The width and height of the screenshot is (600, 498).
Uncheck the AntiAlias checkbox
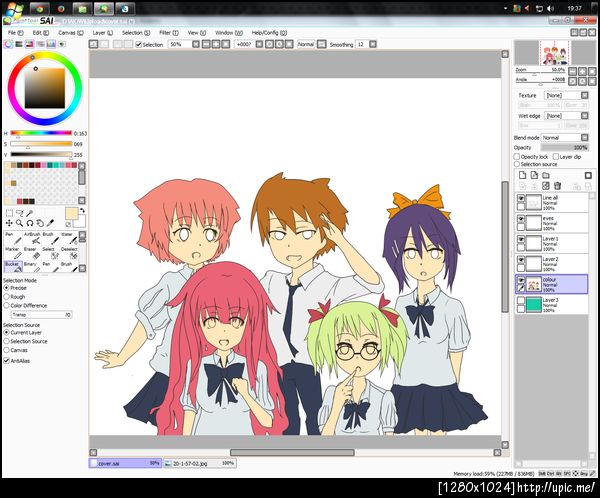[7, 361]
